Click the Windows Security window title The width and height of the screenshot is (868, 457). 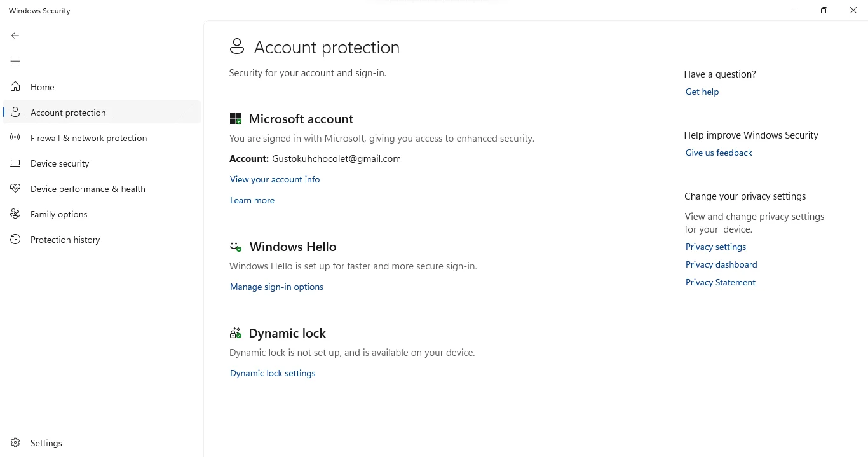[x=39, y=11]
